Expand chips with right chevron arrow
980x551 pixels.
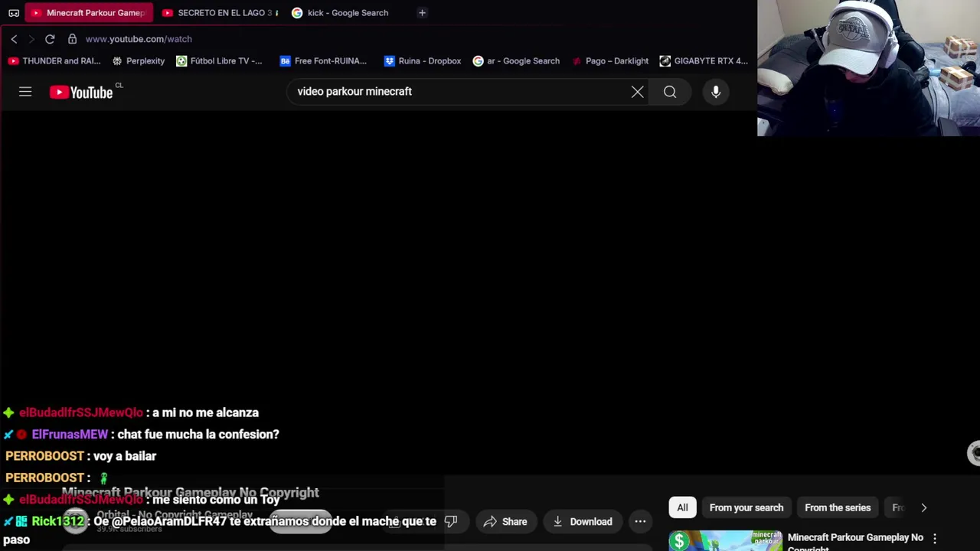[x=923, y=508]
